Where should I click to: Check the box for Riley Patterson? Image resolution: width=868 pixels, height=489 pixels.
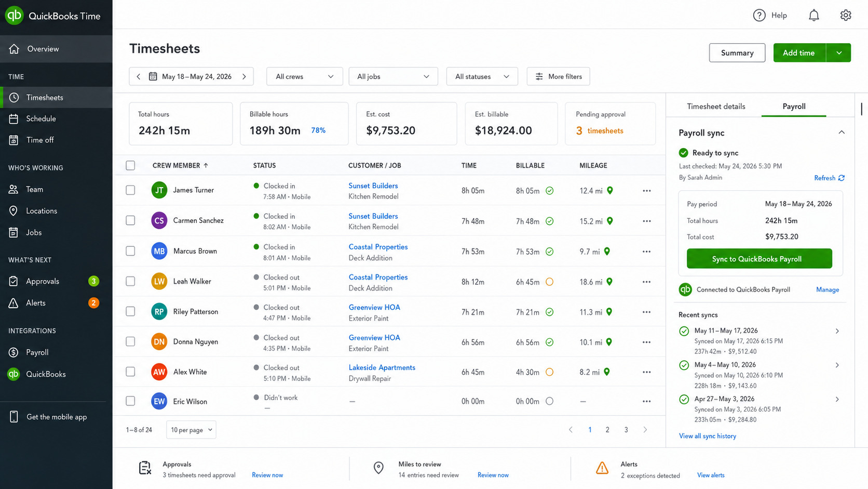pos(130,311)
